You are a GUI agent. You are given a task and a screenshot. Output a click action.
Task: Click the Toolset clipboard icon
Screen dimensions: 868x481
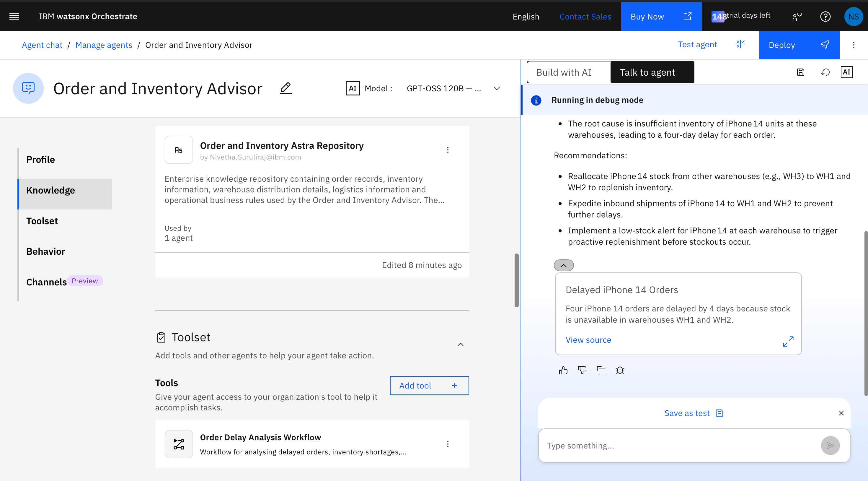tap(161, 337)
